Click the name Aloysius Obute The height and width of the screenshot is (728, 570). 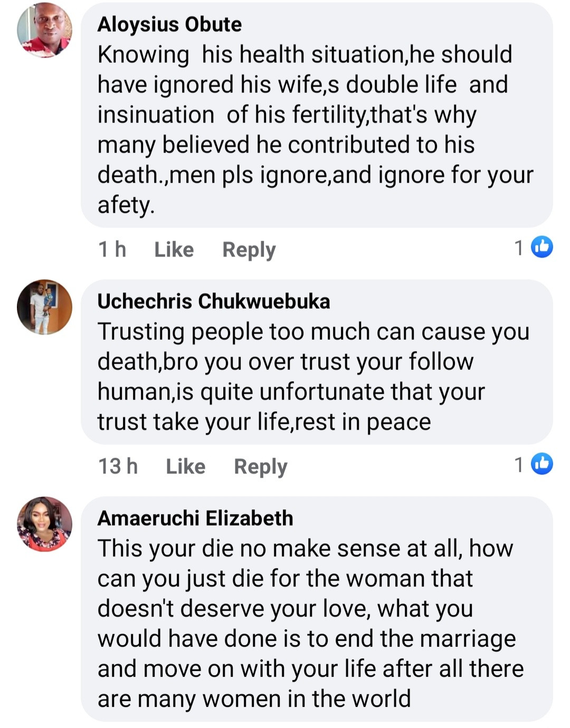pos(169,24)
